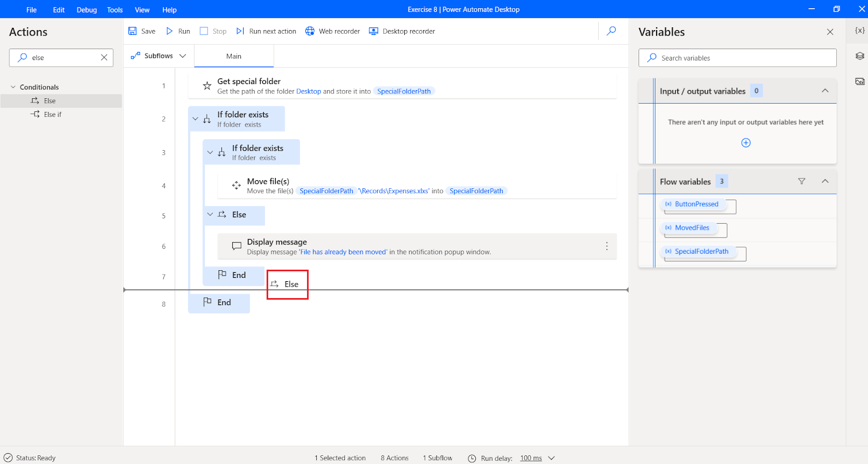
Task: Select the Get special folder action
Action: (403, 86)
